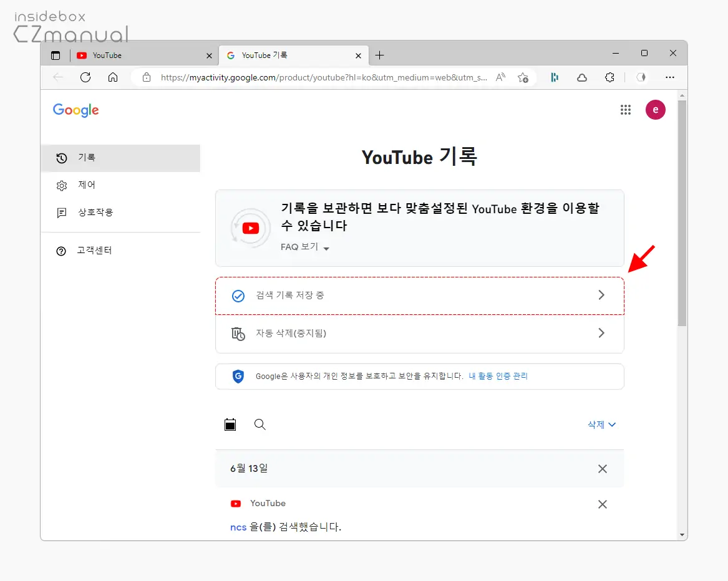Click the calendar filter icon above history list
The height and width of the screenshot is (581, 728).
click(x=230, y=425)
